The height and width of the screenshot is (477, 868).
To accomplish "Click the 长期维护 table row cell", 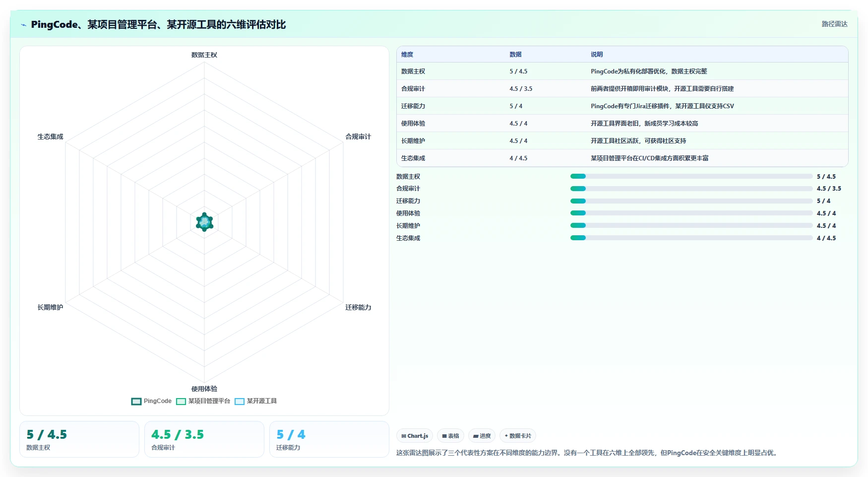I will coord(413,141).
